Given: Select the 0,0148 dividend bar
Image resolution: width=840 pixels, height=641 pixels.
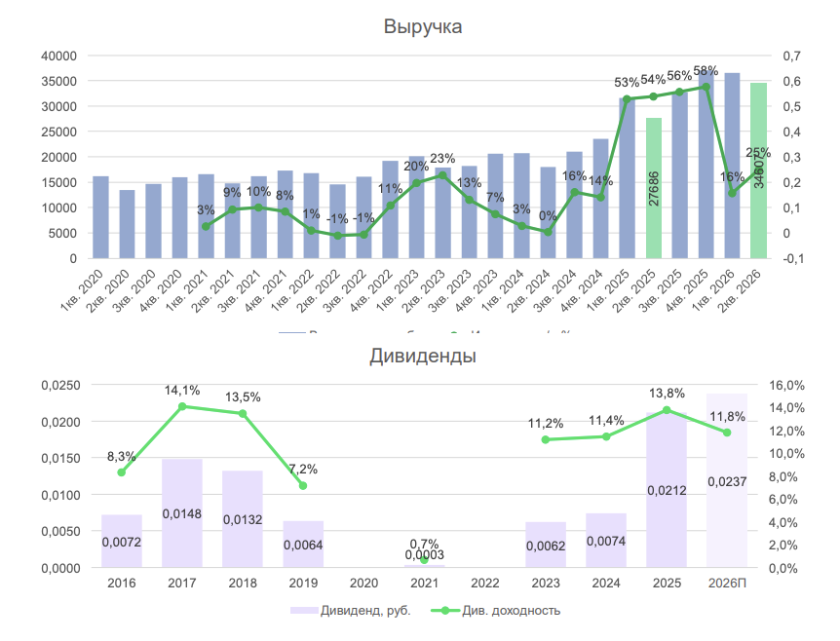Looking at the screenshot, I should [x=182, y=513].
